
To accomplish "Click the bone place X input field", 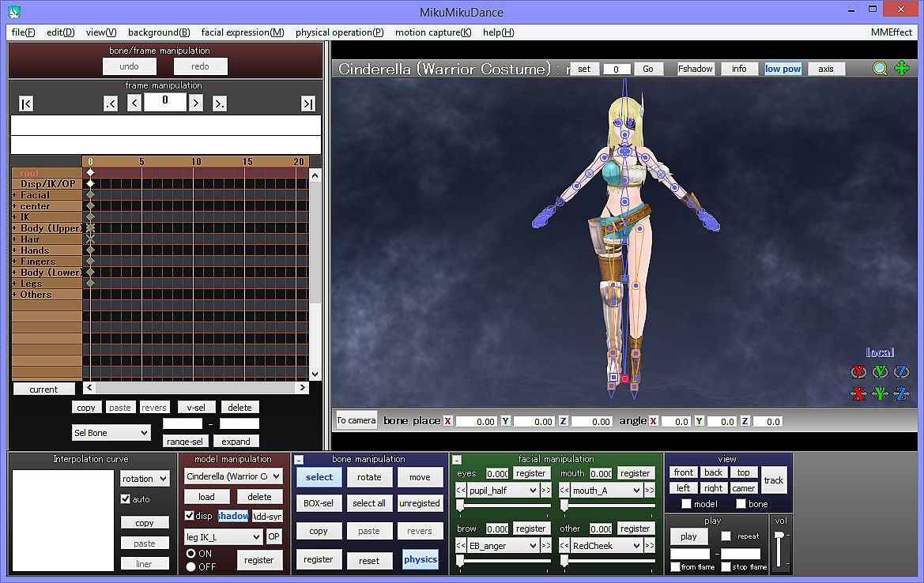I will pyautogui.click(x=476, y=422).
